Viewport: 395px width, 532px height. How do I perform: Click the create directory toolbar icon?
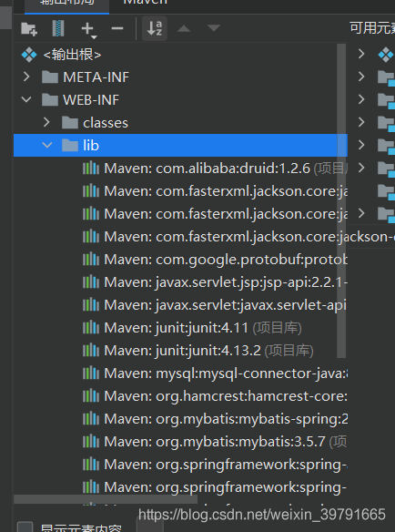coord(29,28)
